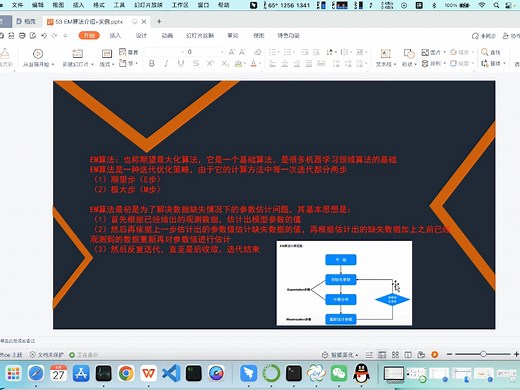Toggle Superscript formatting

(210, 63)
